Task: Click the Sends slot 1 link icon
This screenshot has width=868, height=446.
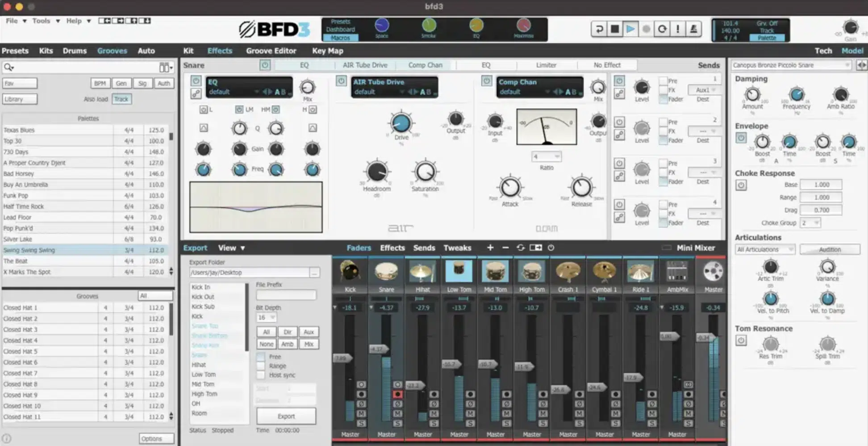Action: [x=619, y=93]
